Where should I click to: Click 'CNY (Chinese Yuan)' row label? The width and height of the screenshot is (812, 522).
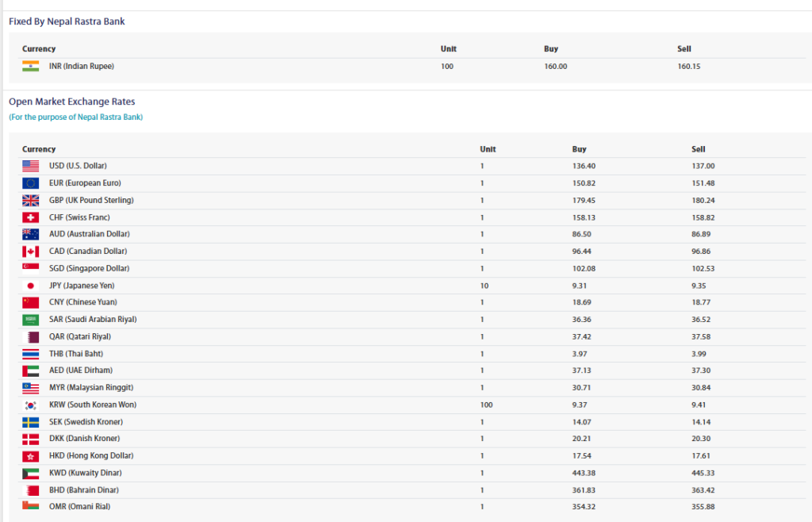[x=82, y=302]
